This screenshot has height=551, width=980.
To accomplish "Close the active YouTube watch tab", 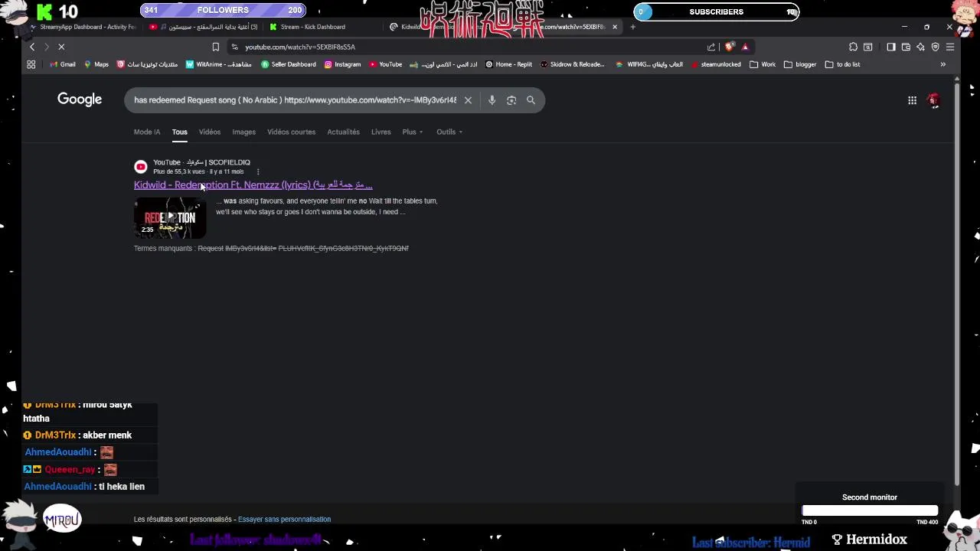I will click(x=614, y=27).
